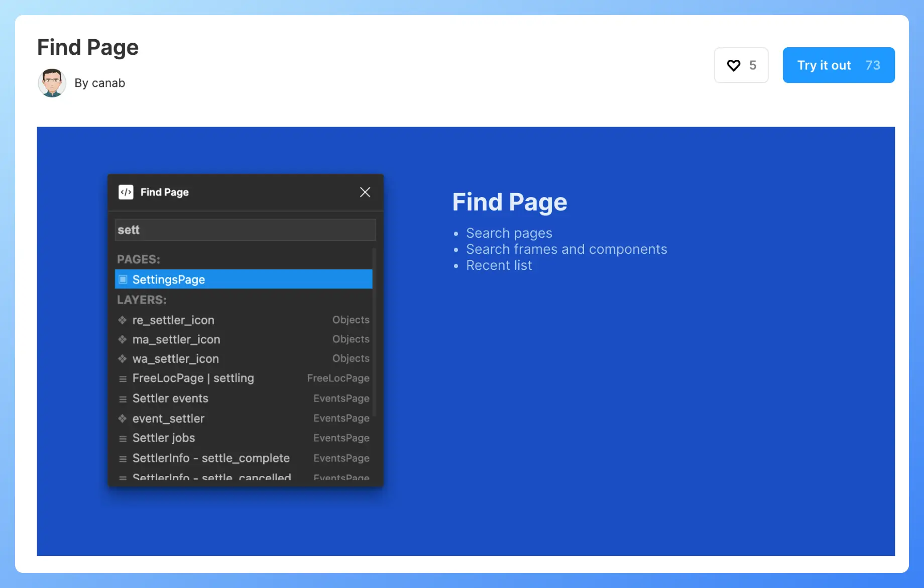Click the page icon beside SettingsPage

(x=123, y=279)
